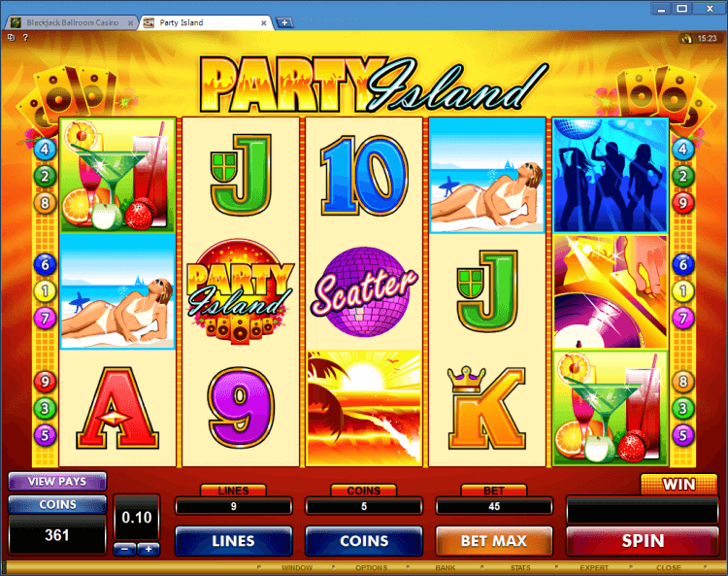Click the window layout icon top-left
This screenshot has height=576, width=728.
[11, 38]
